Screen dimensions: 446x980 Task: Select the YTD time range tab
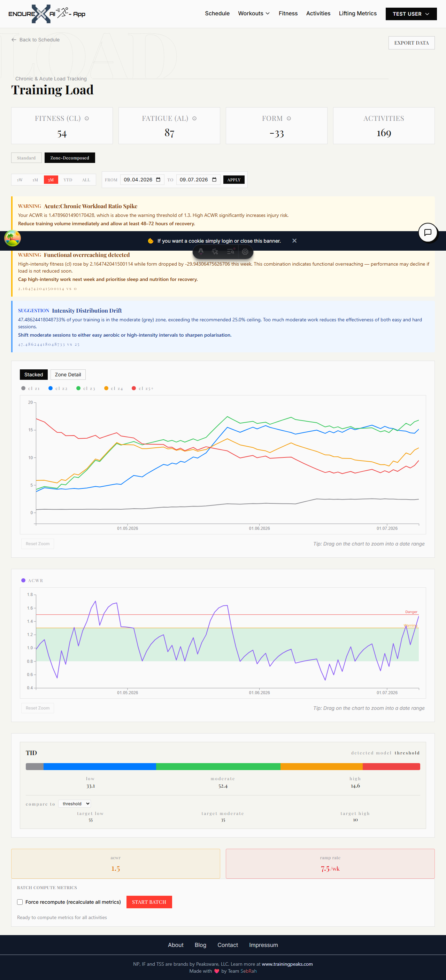pyautogui.click(x=68, y=180)
